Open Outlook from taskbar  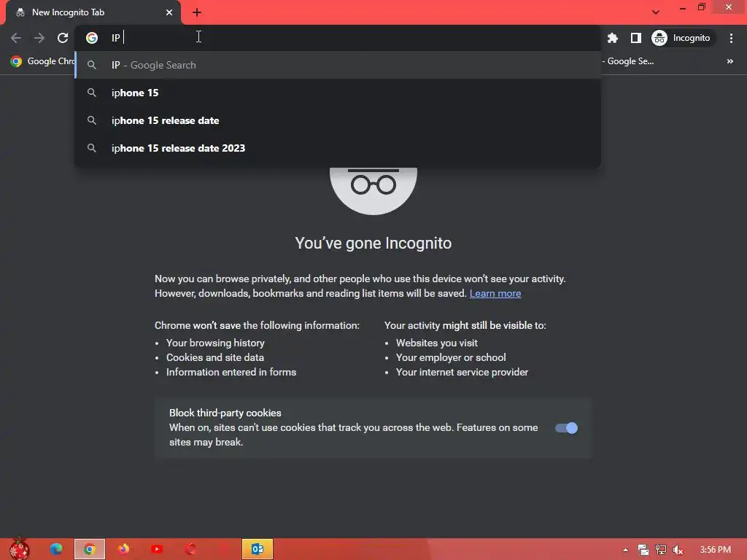coord(258,549)
